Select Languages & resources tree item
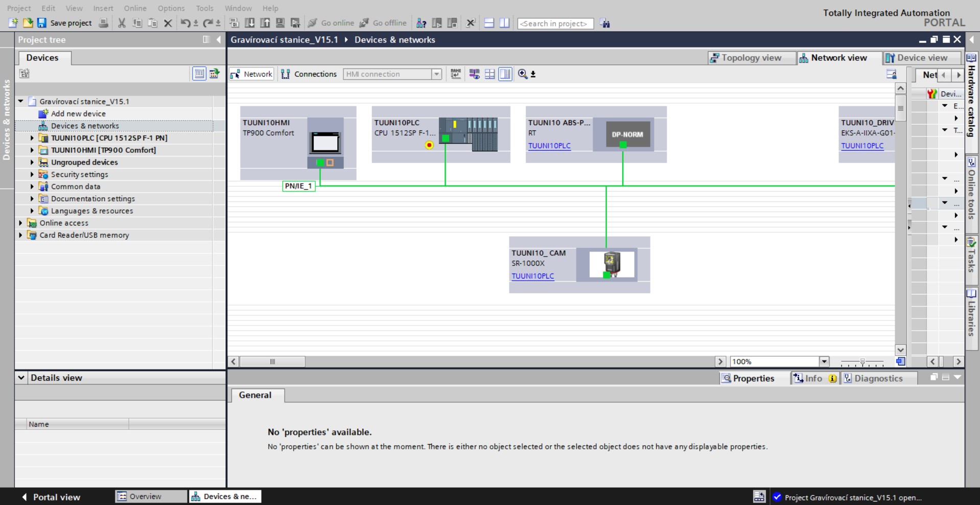Viewport: 980px width, 505px height. point(92,211)
